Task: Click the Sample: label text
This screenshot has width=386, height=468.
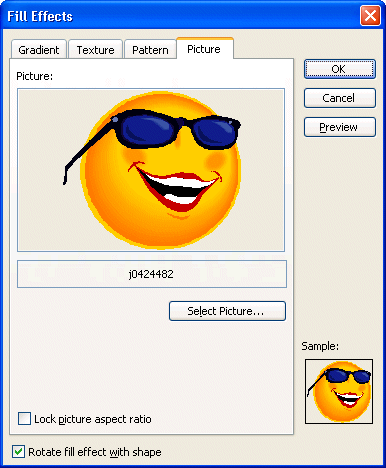Action: coord(320,346)
